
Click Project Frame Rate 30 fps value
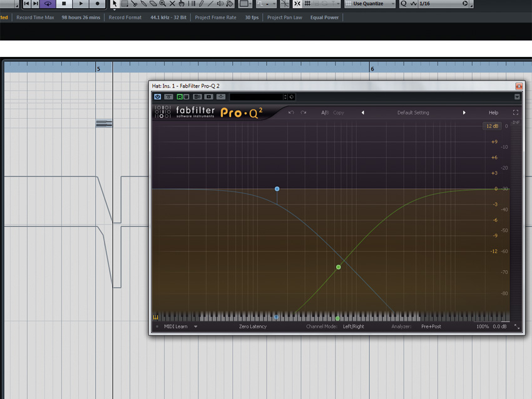pyautogui.click(x=252, y=18)
